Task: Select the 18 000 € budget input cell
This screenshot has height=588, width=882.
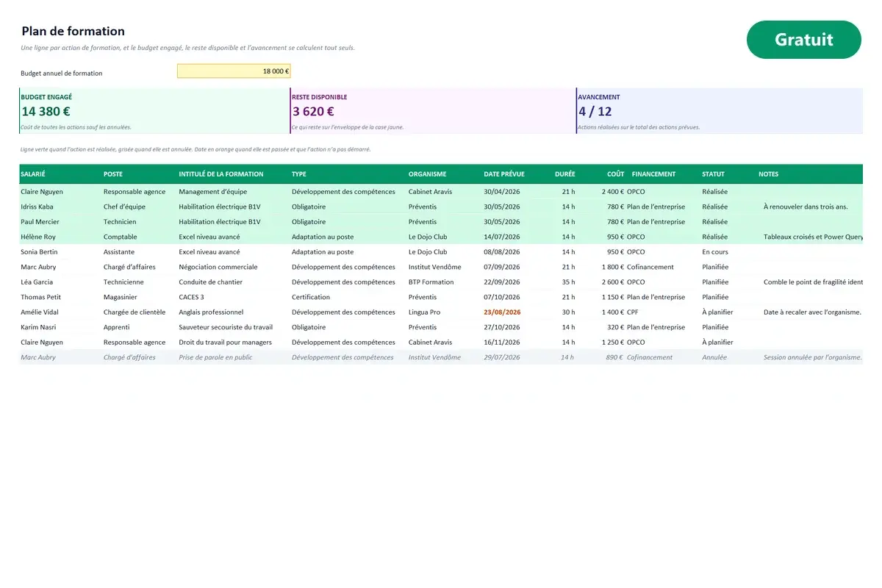Action: (x=234, y=71)
